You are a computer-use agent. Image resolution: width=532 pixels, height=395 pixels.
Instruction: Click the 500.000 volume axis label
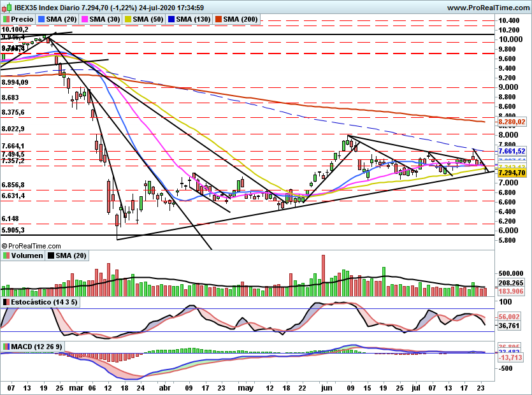[x=510, y=273]
